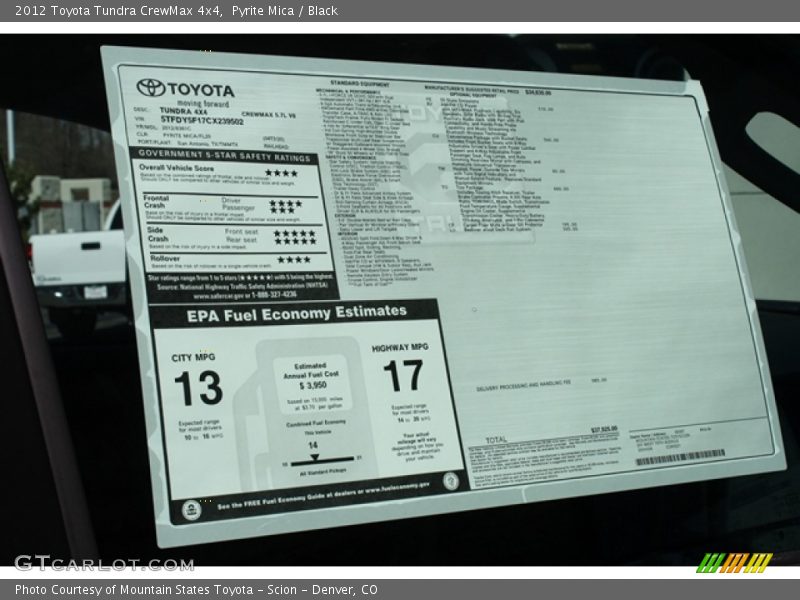The width and height of the screenshot is (800, 600).
Task: Click the VIN number 5TFDY5F17CX239502
Action: coord(202,120)
